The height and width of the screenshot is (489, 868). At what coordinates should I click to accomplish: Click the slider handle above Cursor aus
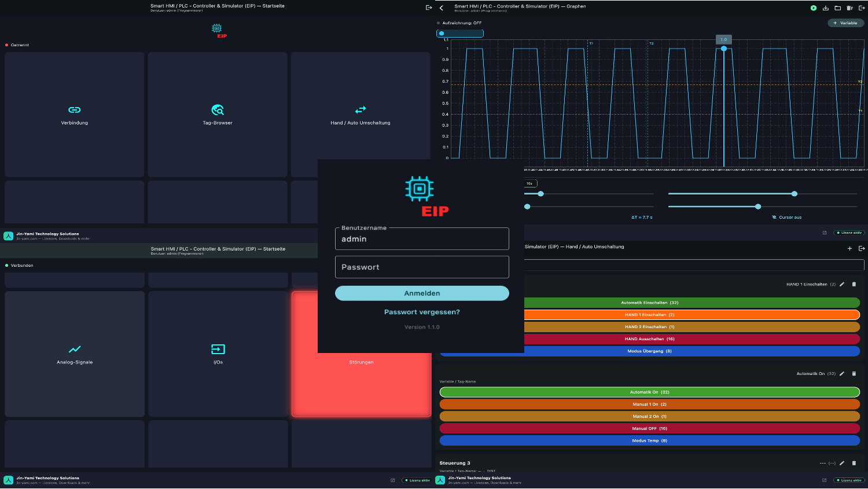point(758,207)
